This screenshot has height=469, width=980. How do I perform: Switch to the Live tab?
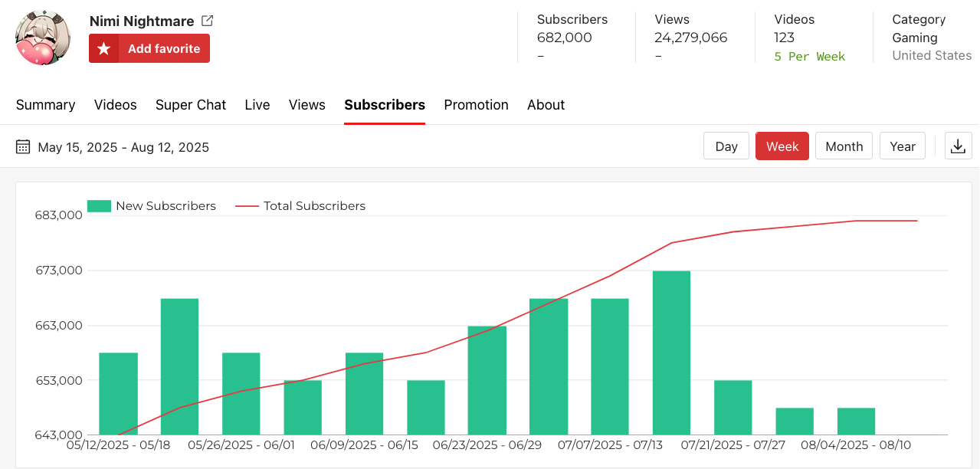(257, 105)
